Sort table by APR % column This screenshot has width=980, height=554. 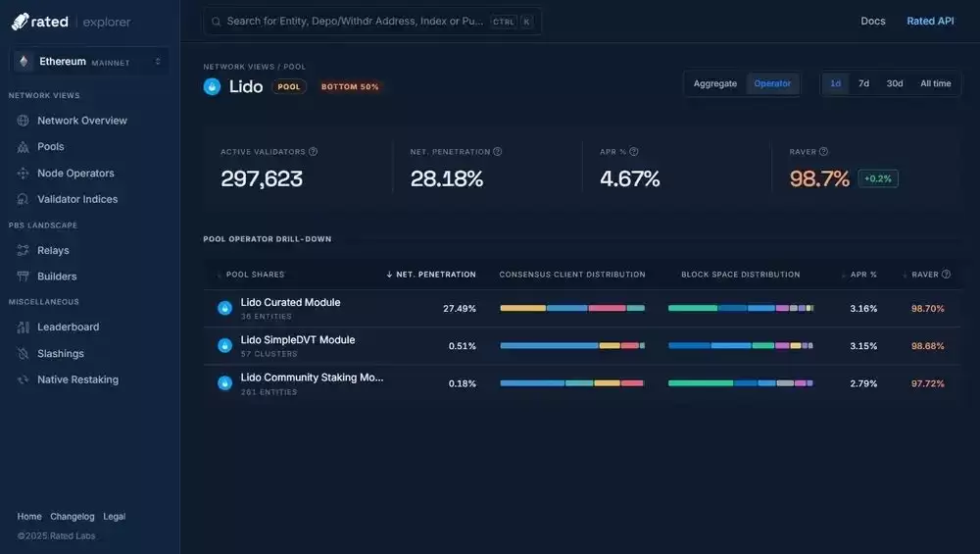tap(862, 275)
